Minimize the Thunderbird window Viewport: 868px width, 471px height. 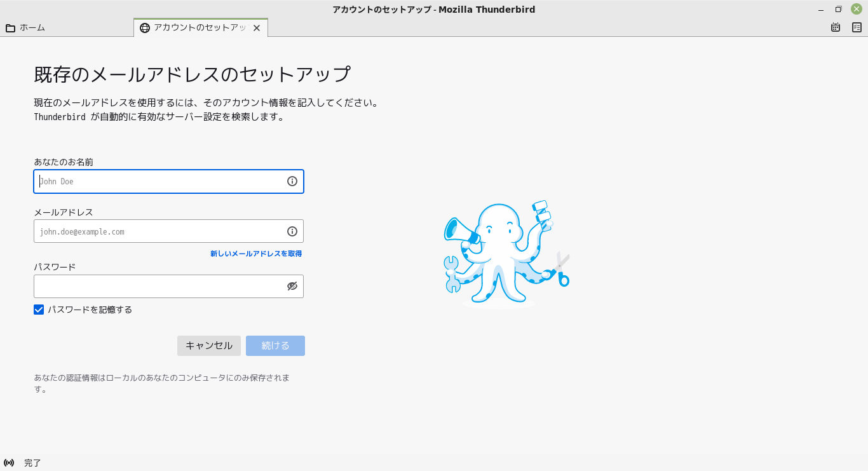click(x=820, y=9)
